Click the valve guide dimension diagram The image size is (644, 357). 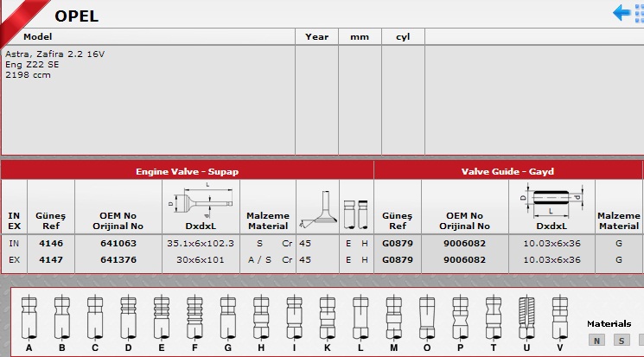(x=551, y=201)
